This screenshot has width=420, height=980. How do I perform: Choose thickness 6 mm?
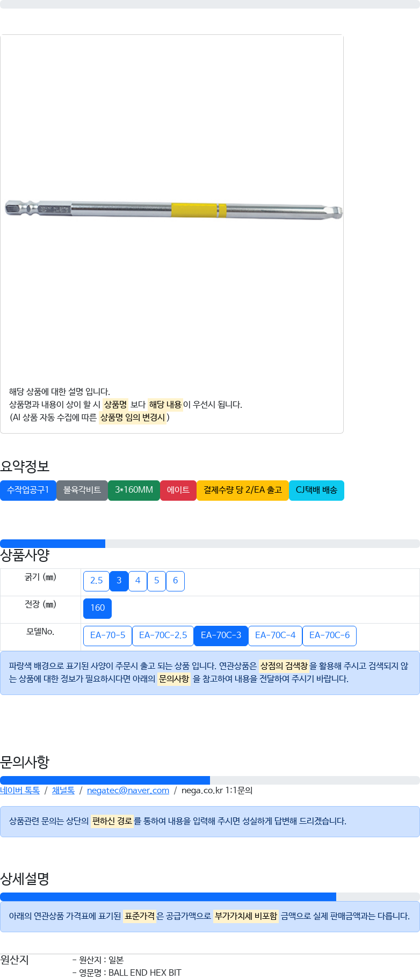pos(175,581)
